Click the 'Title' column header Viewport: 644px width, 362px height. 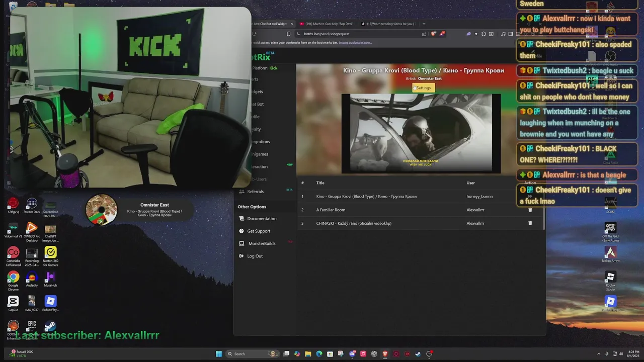(x=320, y=183)
